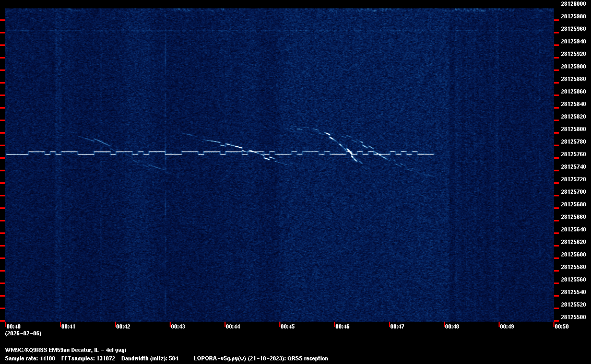The width and height of the screenshot is (591, 364).
Task: Click the 00:50 time axis label
Action: click(562, 326)
